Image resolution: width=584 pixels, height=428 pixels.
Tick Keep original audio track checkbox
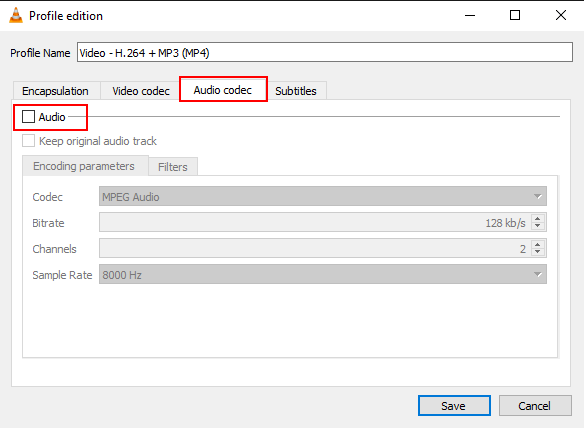click(28, 141)
